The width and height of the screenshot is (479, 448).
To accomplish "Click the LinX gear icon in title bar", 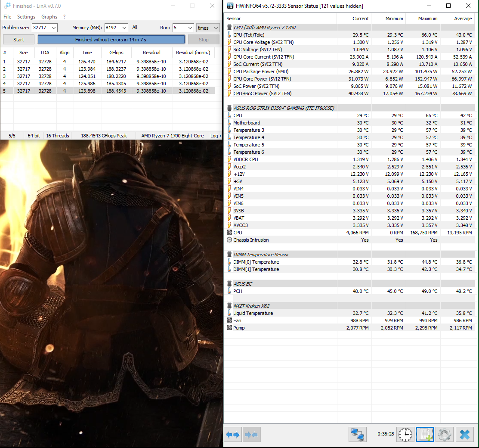I will pos(7,6).
